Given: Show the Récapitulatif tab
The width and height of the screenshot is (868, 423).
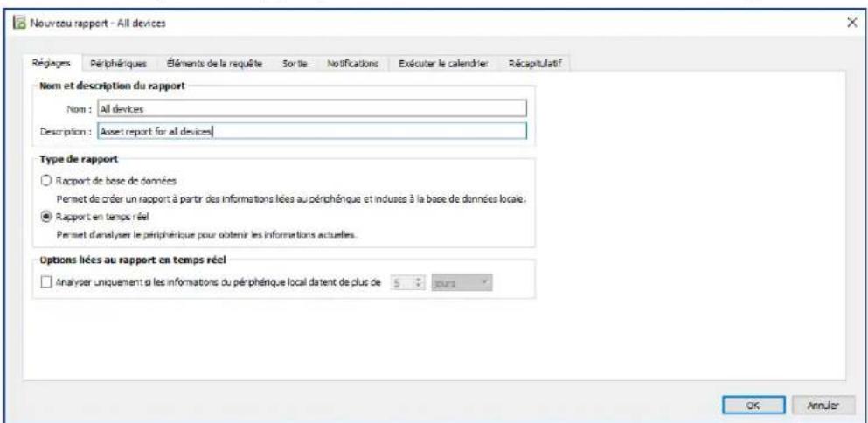Looking at the screenshot, I should point(534,64).
